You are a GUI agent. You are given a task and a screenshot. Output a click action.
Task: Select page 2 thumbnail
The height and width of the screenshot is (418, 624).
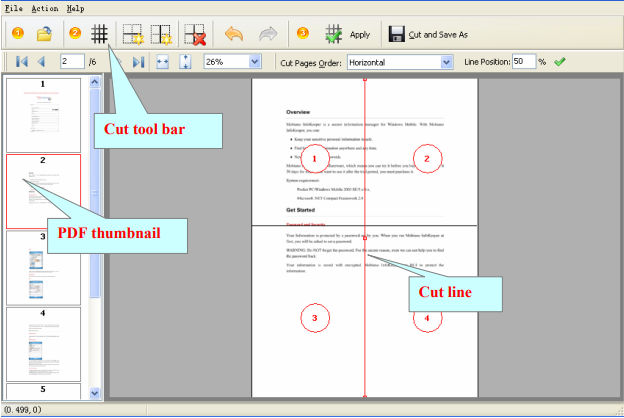point(43,191)
